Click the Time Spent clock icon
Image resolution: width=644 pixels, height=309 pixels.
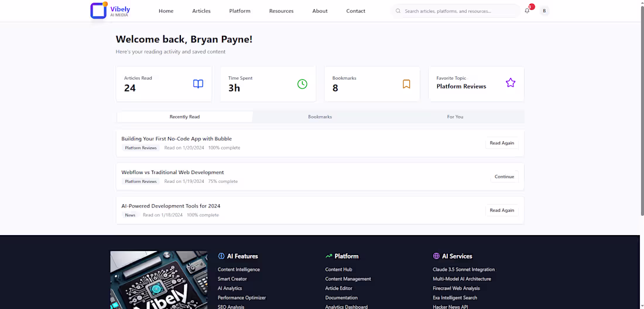(302, 84)
